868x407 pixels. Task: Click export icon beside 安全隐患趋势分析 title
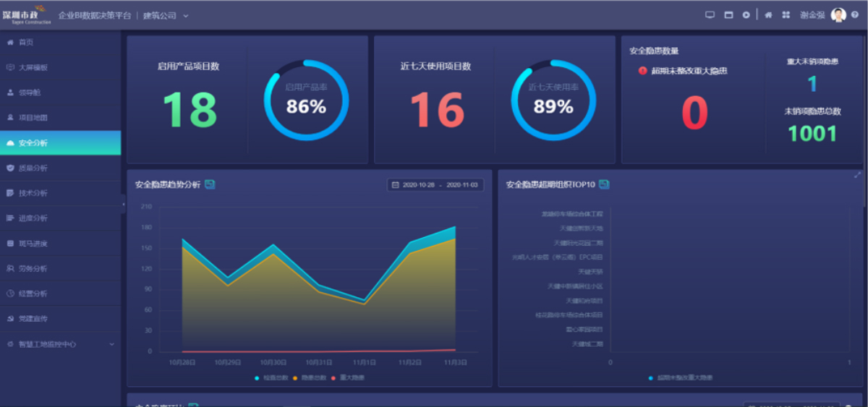[x=210, y=185]
